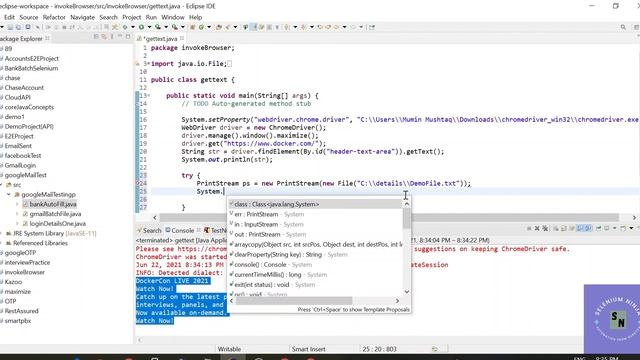Open the External Tools dropdown arrow
The height and width of the screenshot is (360, 640).
pyautogui.click(x=182, y=27)
